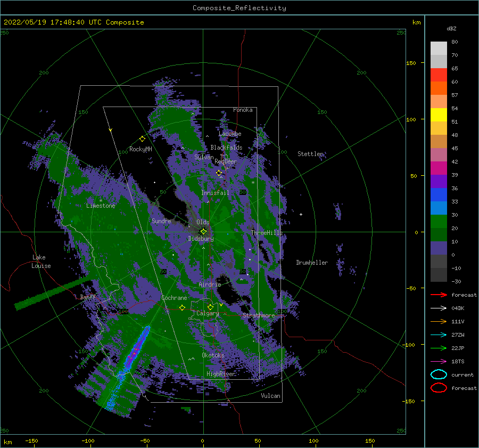The image size is (479, 448).
Task: Click the Drumheller label
Action: pos(312,263)
